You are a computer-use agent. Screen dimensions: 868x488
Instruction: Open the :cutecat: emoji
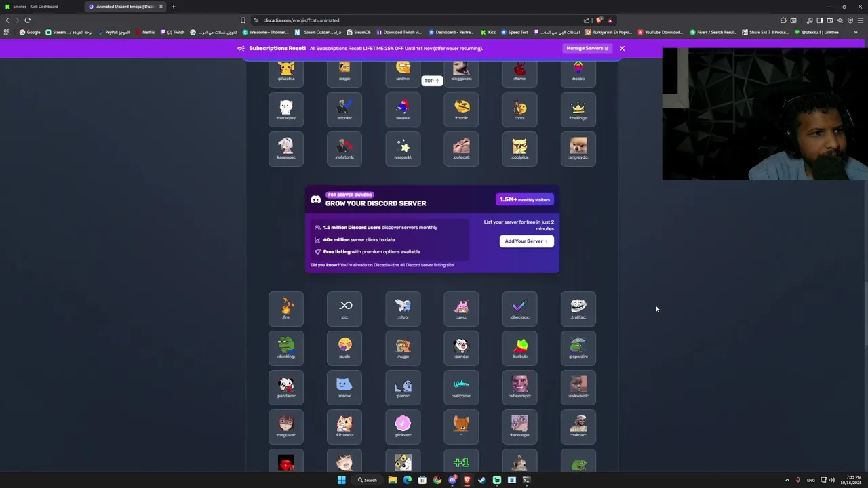[x=461, y=150]
